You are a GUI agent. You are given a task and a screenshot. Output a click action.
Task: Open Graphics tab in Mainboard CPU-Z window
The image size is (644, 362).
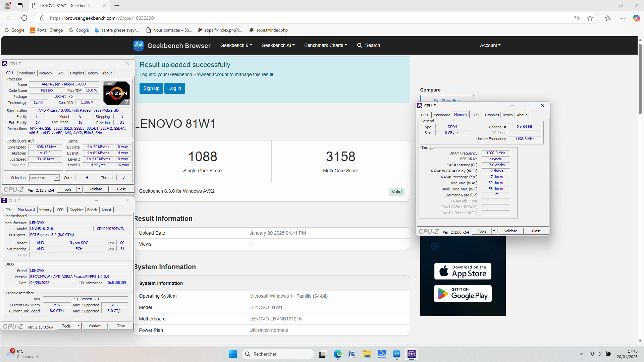pos(76,210)
